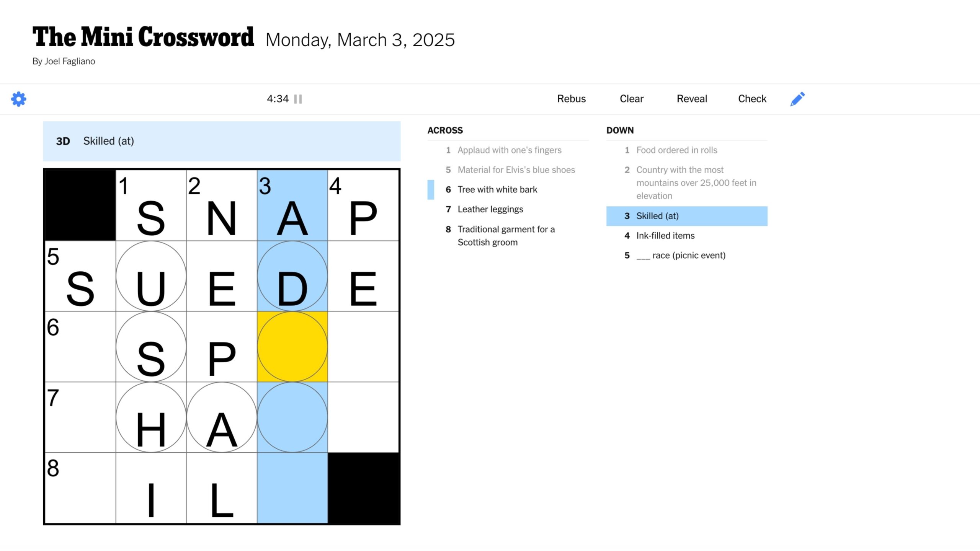
Task: Open the settings gear icon
Action: point(18,99)
